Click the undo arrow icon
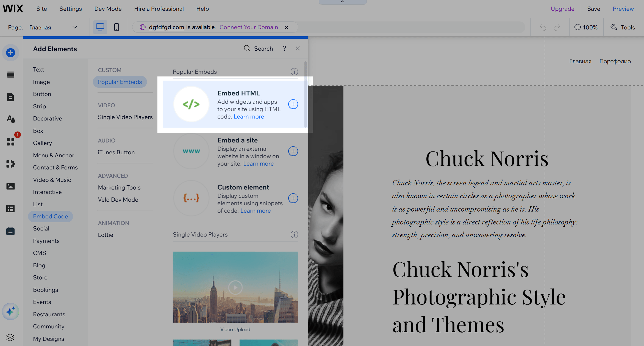 pyautogui.click(x=543, y=28)
